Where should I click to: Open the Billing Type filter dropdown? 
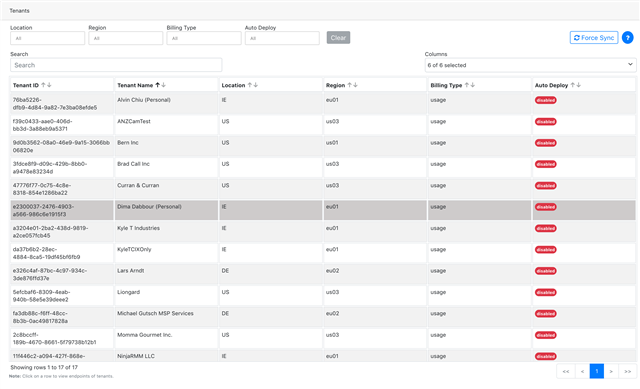pos(204,38)
